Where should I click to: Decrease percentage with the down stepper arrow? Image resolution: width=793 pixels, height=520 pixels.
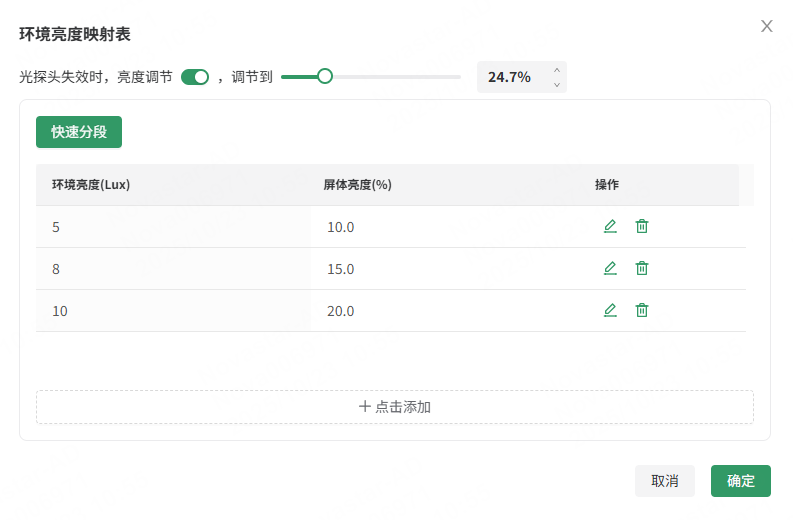557,85
